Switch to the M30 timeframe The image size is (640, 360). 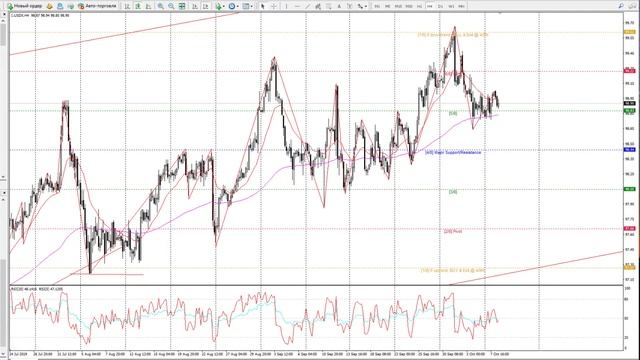click(x=409, y=6)
